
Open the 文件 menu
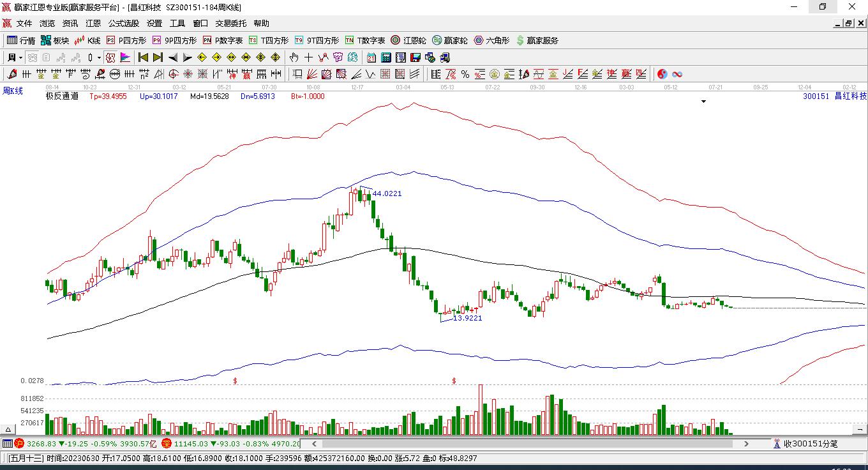point(24,24)
